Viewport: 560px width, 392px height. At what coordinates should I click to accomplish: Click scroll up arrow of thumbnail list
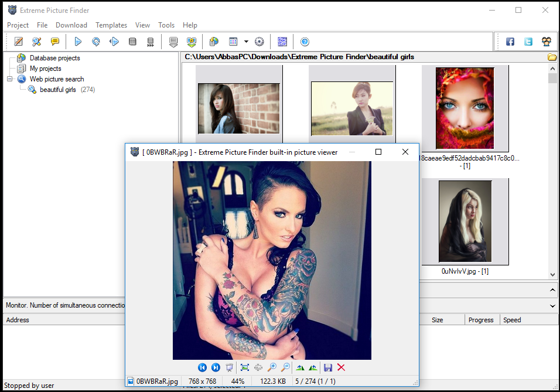pos(552,68)
